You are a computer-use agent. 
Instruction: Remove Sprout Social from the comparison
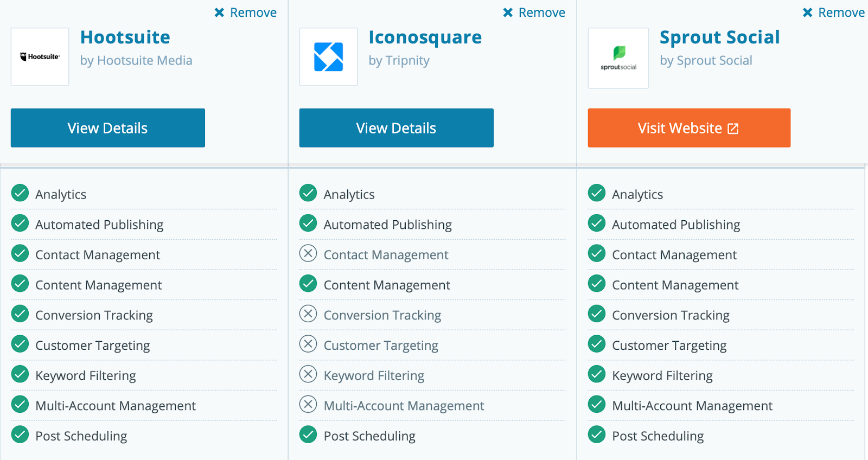click(834, 12)
